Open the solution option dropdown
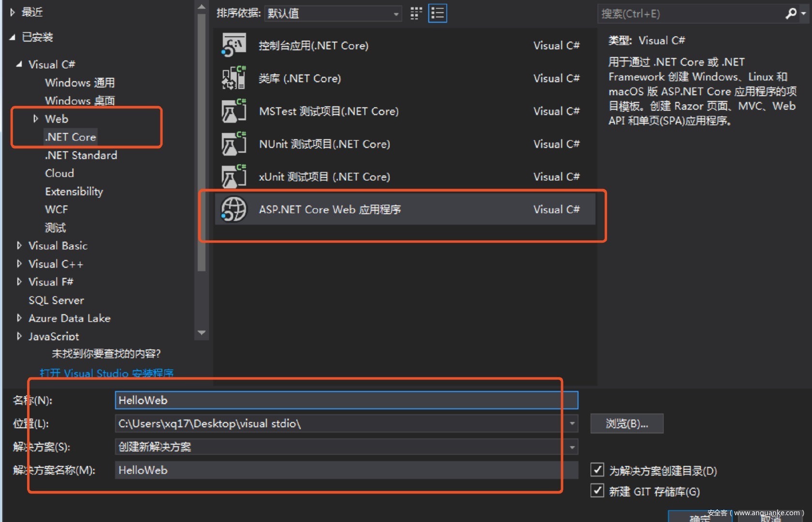The height and width of the screenshot is (522, 812). point(572,447)
